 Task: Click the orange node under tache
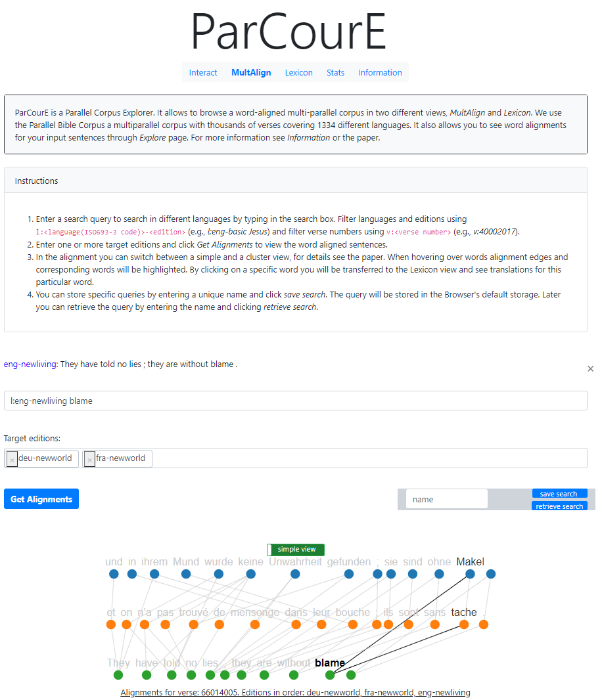[x=464, y=624]
